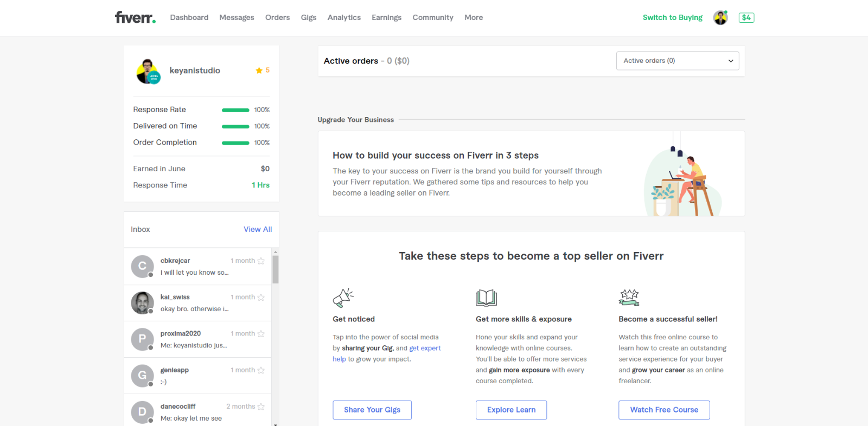Screen dimensions: 868x426
Task: Click the stars successful seller icon
Action: coord(629,298)
